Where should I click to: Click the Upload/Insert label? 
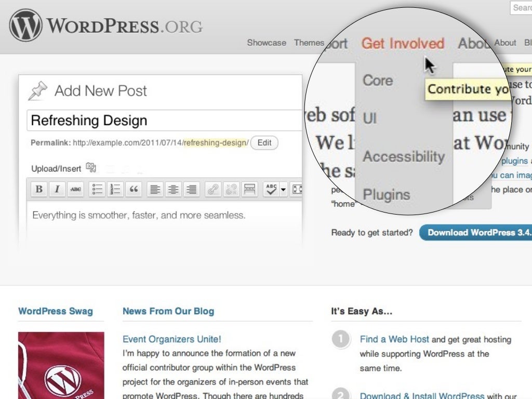coord(56,169)
